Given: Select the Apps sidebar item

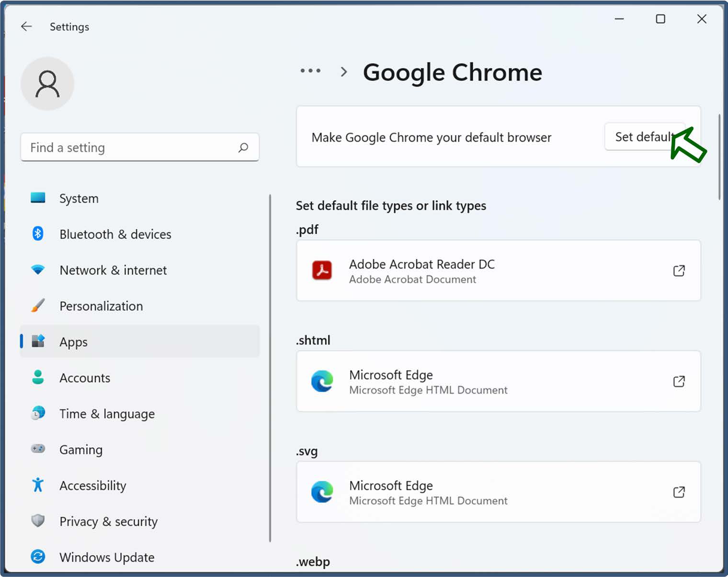Looking at the screenshot, I should [x=140, y=341].
